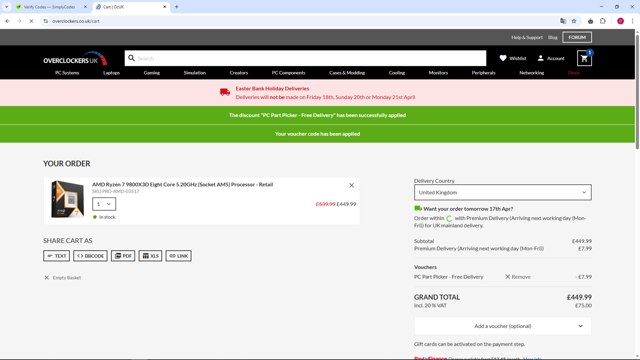Switch to Verify Codes SimplyCodes tab

click(x=50, y=7)
